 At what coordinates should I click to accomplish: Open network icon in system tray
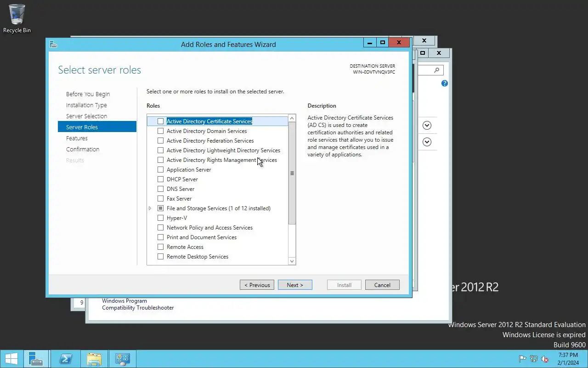pos(534,359)
